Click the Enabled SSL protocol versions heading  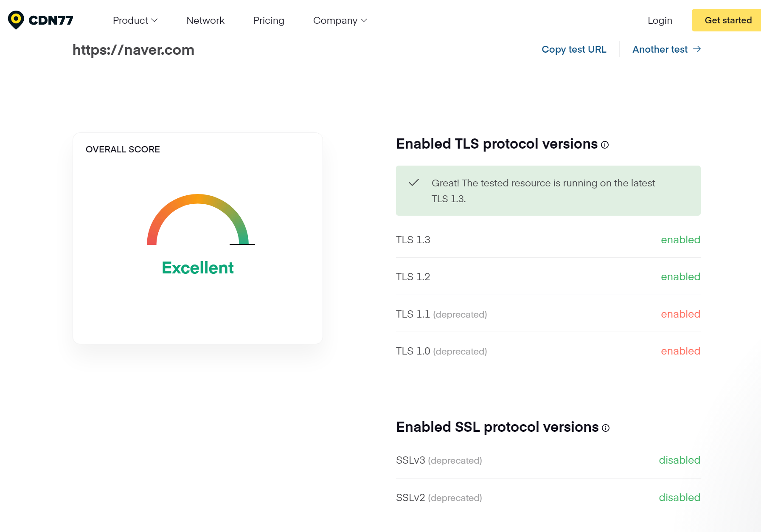click(497, 427)
